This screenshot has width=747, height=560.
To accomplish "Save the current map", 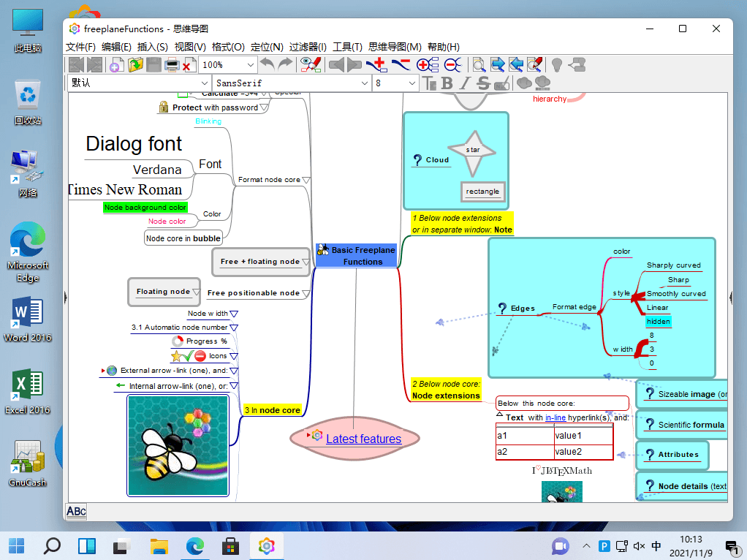I will [153, 65].
